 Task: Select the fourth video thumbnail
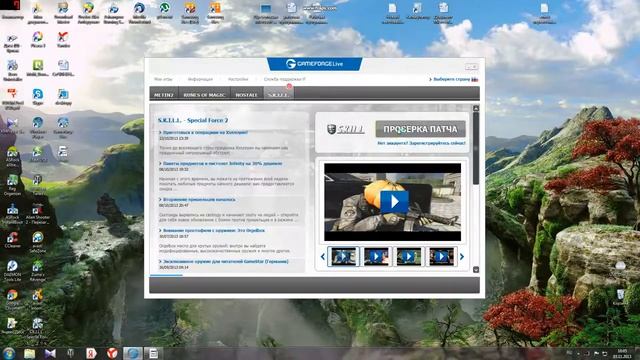tap(441, 256)
